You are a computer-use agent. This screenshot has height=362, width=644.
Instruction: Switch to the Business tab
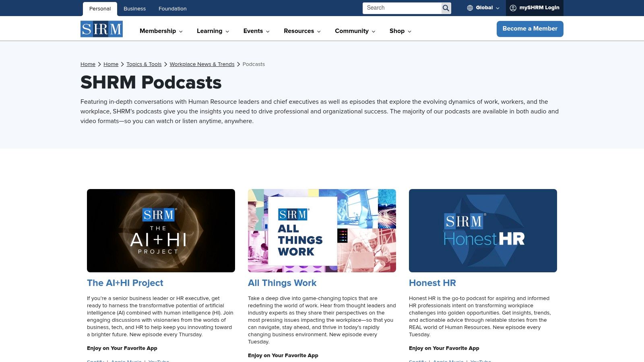coord(134,8)
